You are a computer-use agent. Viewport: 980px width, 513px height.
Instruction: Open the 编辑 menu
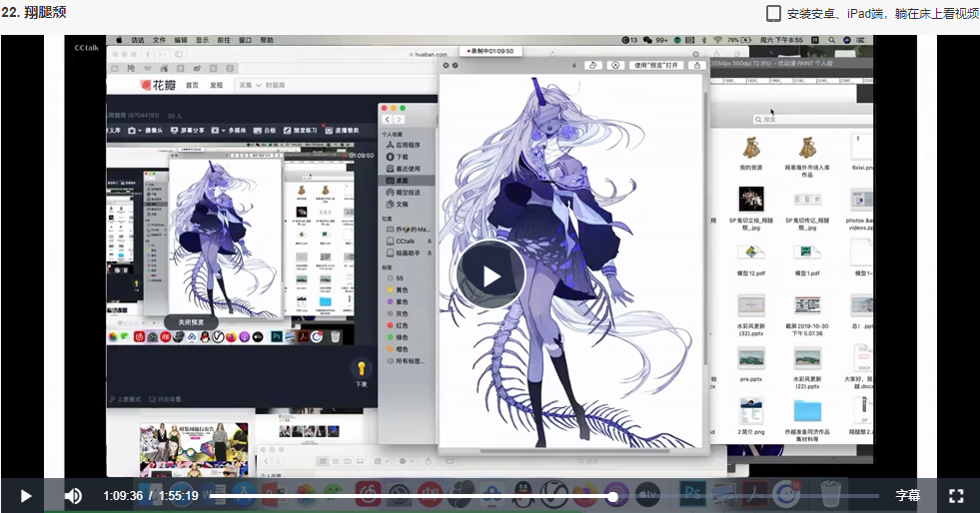181,40
